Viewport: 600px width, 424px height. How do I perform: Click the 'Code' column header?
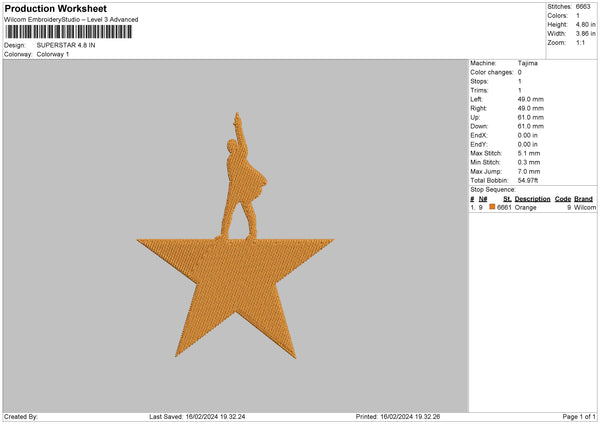tap(563, 199)
